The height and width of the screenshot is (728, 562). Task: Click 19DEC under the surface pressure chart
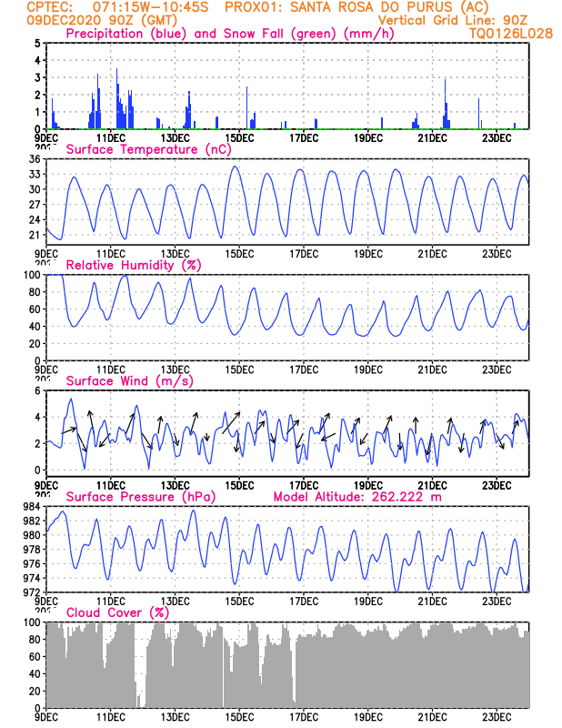click(368, 602)
